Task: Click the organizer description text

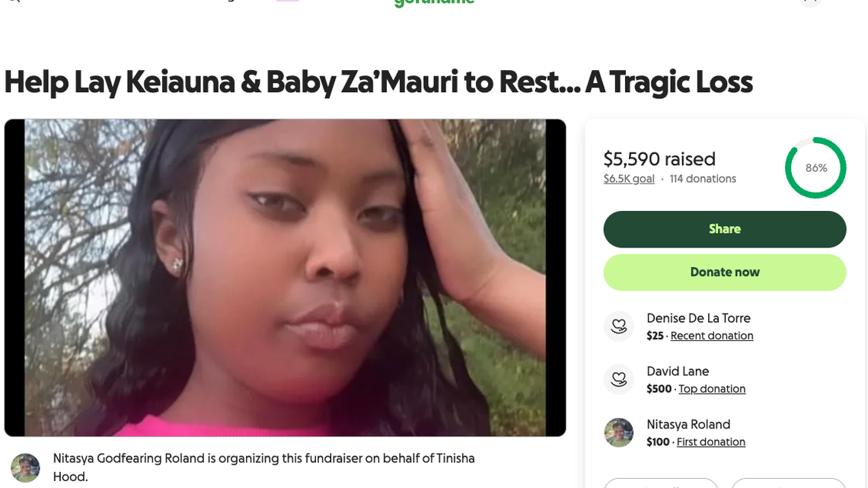Action: coord(263,467)
